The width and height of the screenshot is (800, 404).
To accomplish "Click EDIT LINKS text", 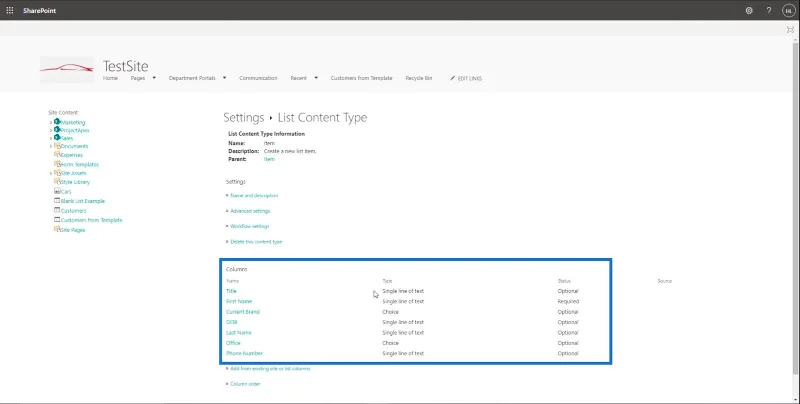I will click(x=470, y=79).
